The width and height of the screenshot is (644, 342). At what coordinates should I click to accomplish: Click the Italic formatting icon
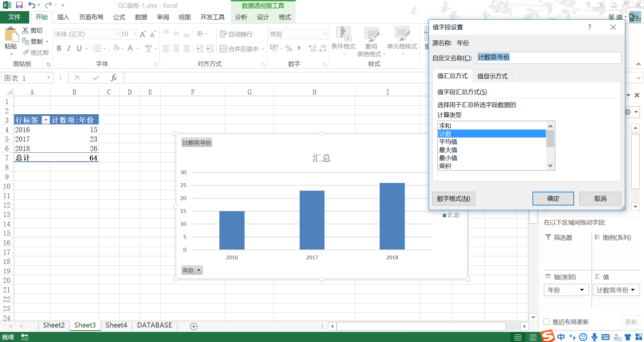click(x=69, y=48)
